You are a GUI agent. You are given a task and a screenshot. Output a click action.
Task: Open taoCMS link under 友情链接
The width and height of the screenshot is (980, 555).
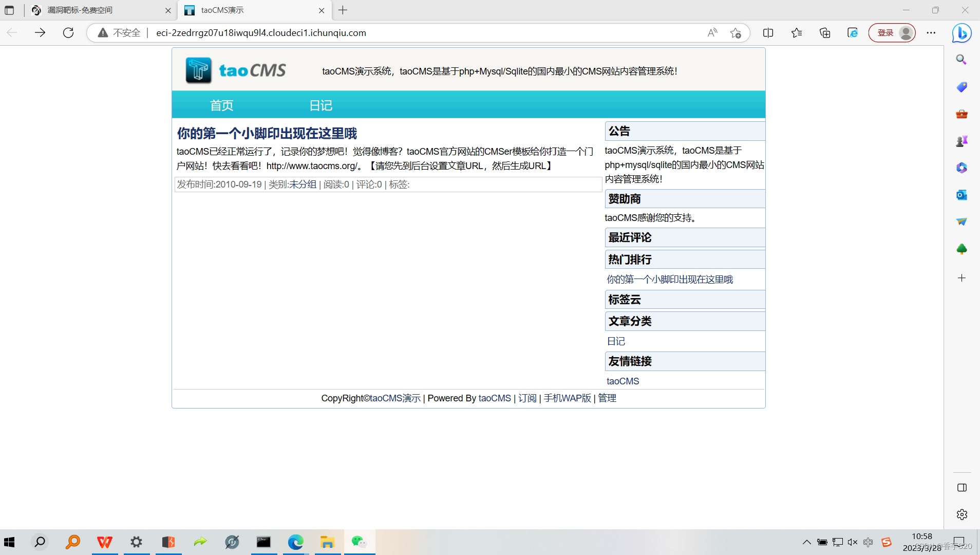623,381
